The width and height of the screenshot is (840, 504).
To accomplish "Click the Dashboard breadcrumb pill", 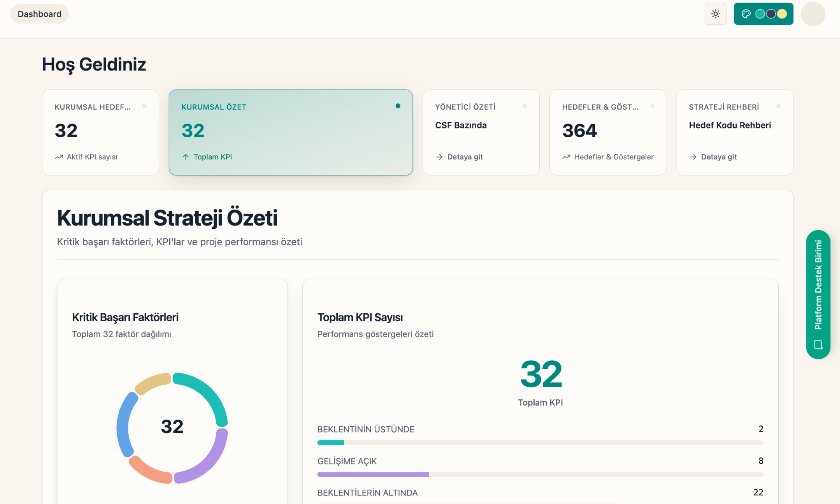I will (39, 14).
